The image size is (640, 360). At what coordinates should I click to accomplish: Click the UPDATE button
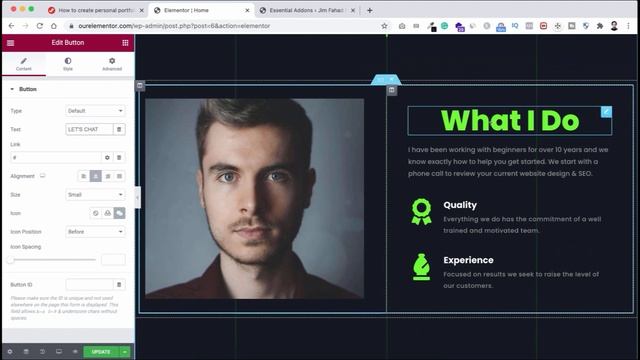tap(101, 352)
